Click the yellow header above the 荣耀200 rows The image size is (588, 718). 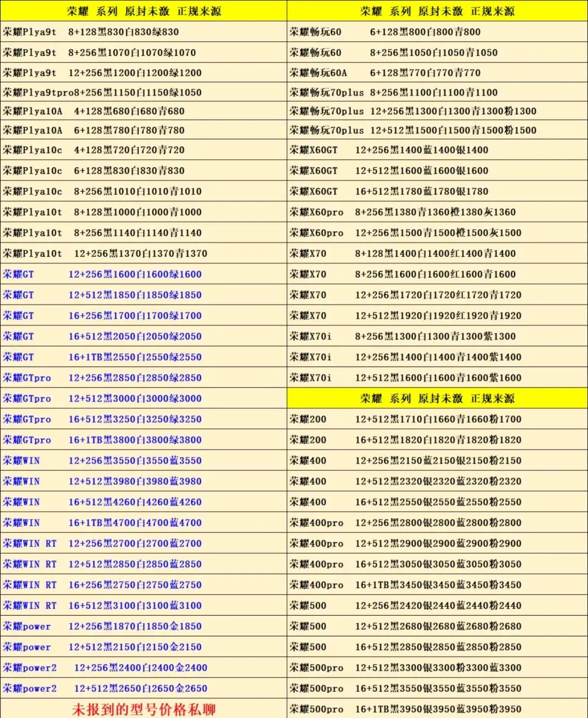coord(437,398)
